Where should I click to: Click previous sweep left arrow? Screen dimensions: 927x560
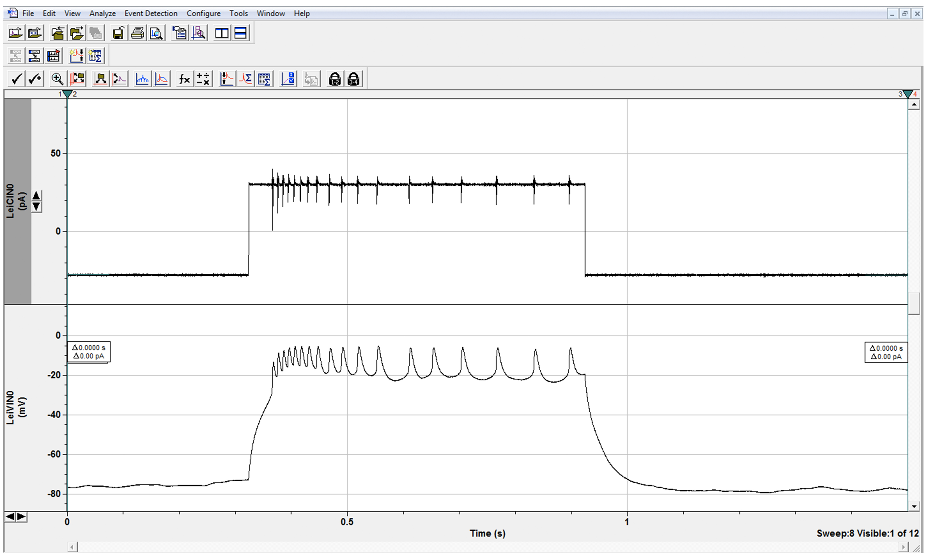[x=10, y=517]
